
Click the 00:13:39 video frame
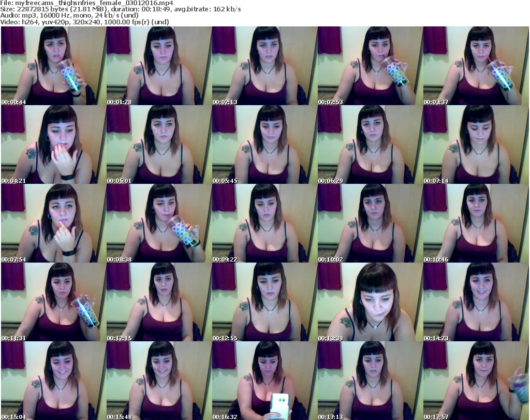[370, 302]
